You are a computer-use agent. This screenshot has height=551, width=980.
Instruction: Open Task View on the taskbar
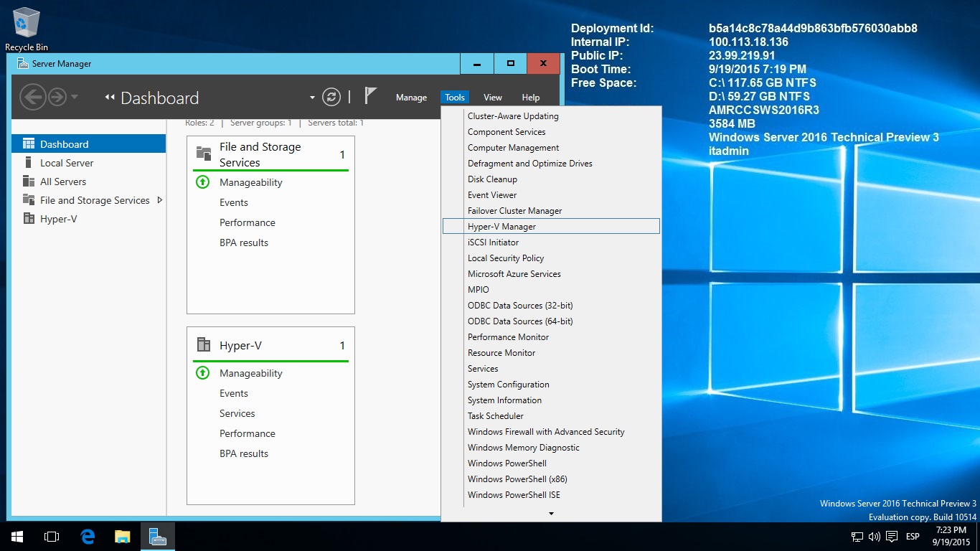click(x=52, y=536)
